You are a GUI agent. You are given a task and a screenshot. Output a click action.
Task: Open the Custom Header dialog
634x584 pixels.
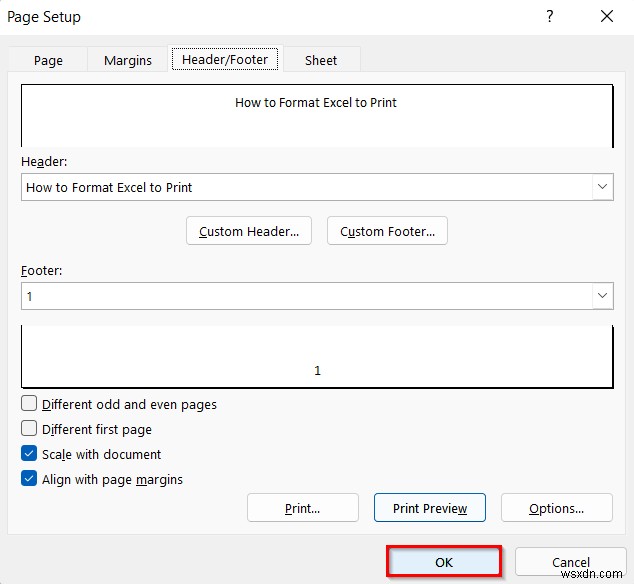[x=249, y=231]
